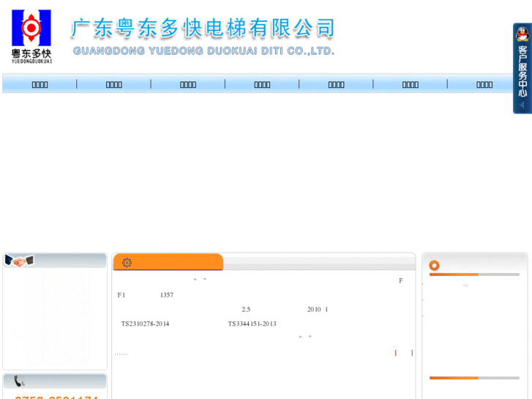Open the fifth navigation bar item

336,84
